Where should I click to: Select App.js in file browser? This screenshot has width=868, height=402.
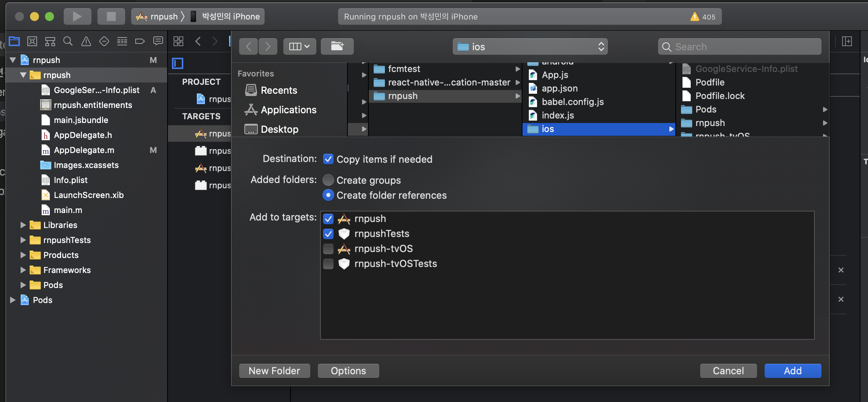599,75
